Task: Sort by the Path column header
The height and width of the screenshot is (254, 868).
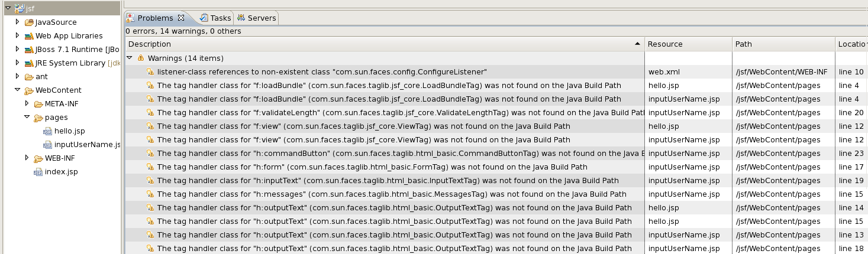Action: click(x=743, y=44)
